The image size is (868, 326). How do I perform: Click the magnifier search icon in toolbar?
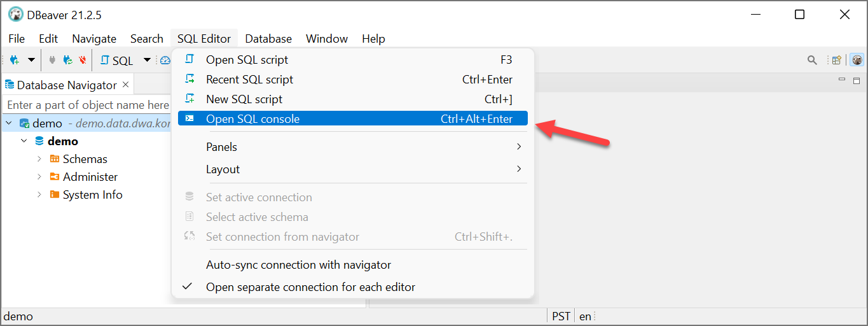pos(812,60)
